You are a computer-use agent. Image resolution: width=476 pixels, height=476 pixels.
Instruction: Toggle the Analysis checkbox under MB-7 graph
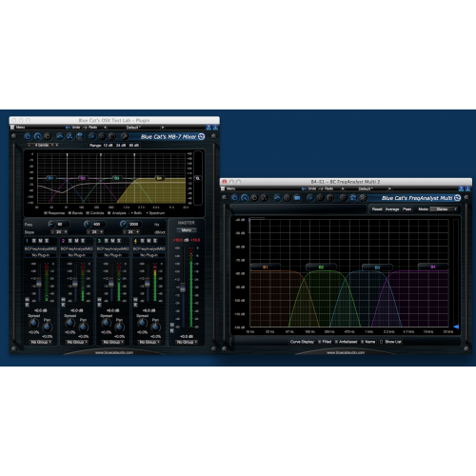[109, 213]
